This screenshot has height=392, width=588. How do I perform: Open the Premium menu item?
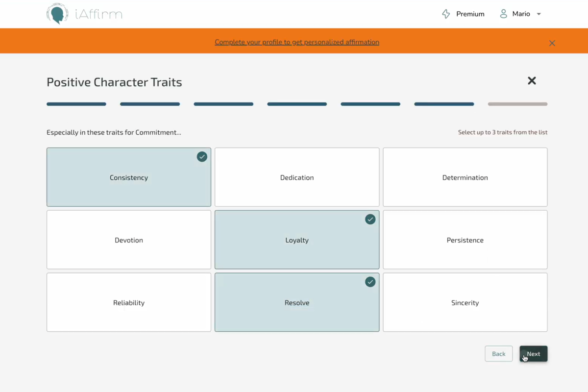(x=463, y=14)
